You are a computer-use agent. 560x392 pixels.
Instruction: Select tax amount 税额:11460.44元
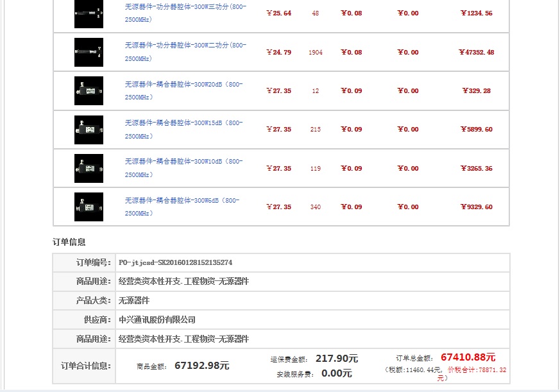point(414,370)
